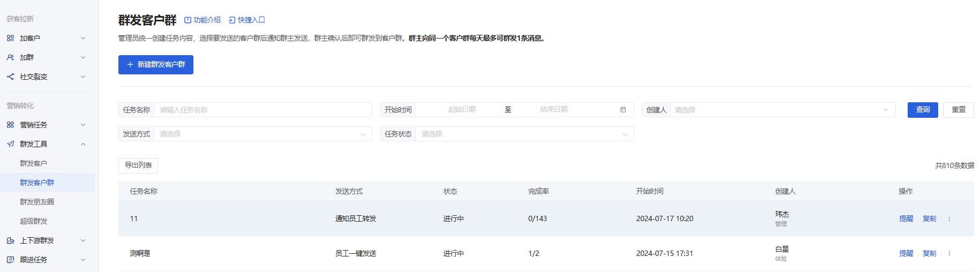980x272 pixels.
Task: Click the 查询 search button
Action: click(923, 110)
